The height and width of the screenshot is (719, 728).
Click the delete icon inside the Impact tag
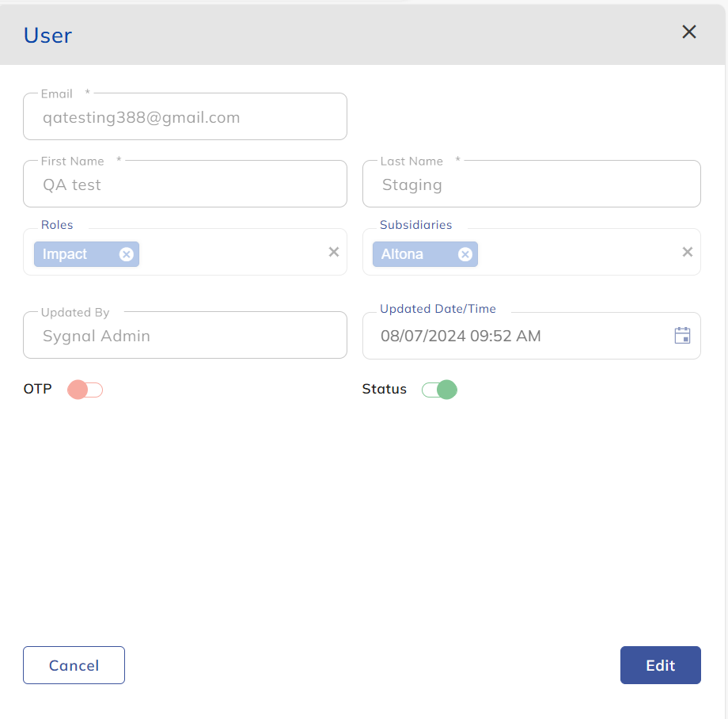coord(126,254)
